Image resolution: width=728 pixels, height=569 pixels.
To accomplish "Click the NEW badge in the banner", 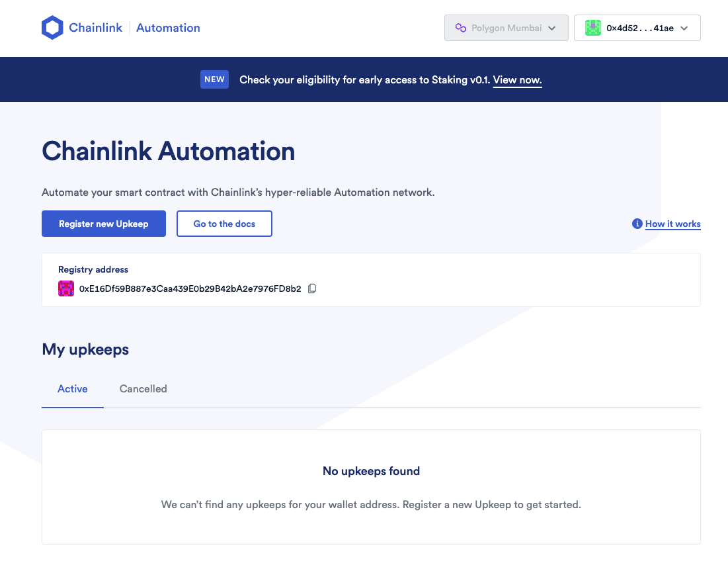I will (214, 79).
